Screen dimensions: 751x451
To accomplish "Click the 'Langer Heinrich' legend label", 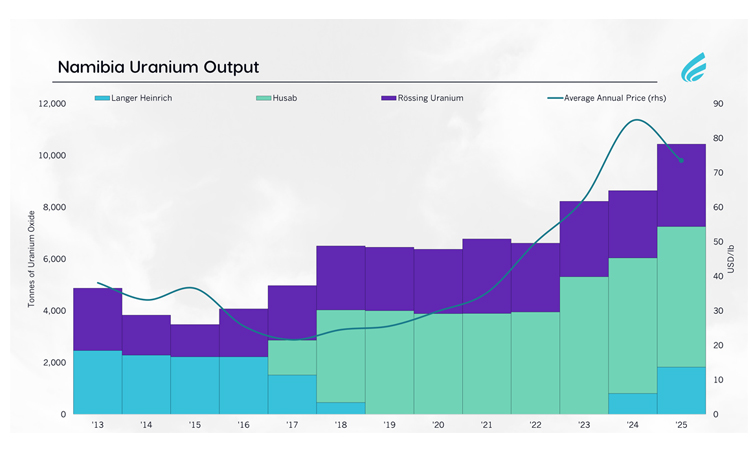I will [x=141, y=98].
